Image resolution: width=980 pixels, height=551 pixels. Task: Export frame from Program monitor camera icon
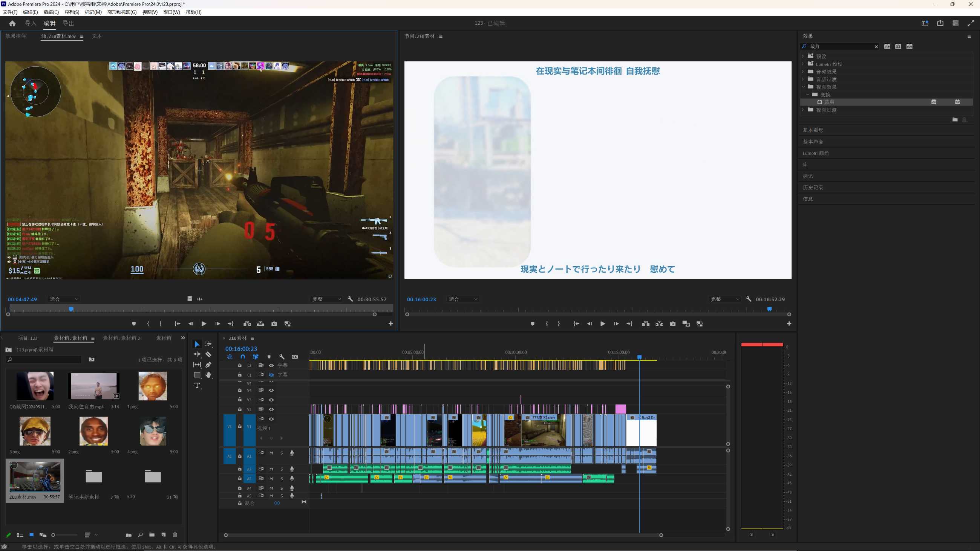(672, 324)
